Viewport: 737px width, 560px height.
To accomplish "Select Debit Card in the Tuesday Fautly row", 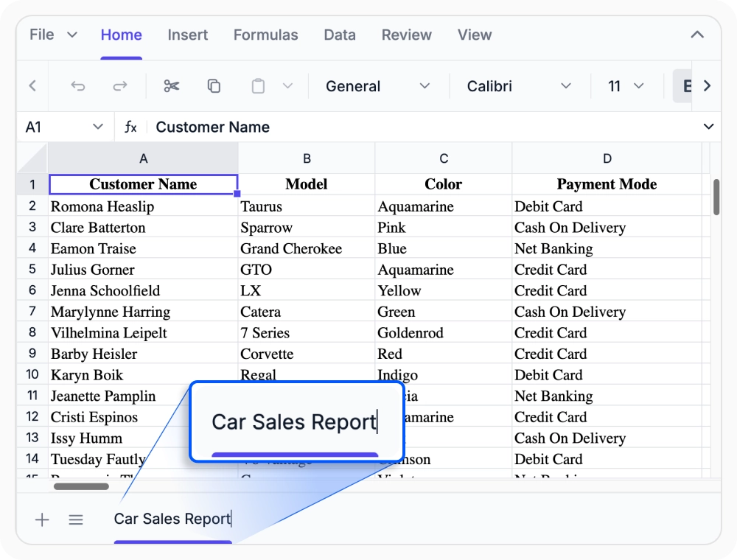I will point(607,459).
